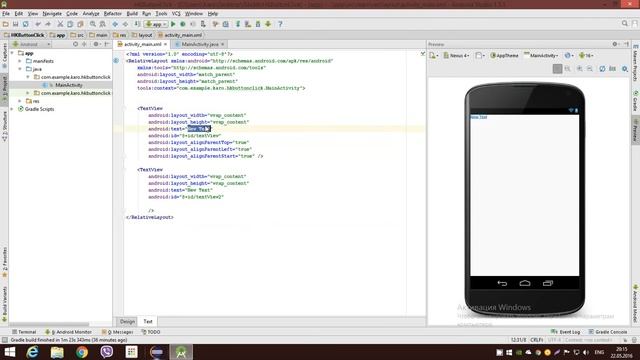This screenshot has width=640, height=360.
Task: Toggle the Favorites tool window
Action: [x=4, y=261]
